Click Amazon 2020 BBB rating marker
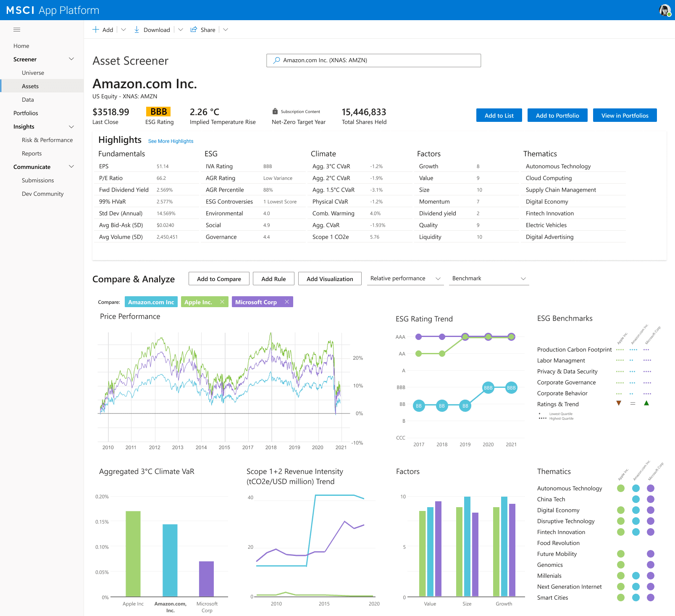The height and width of the screenshot is (616, 675). 488,388
